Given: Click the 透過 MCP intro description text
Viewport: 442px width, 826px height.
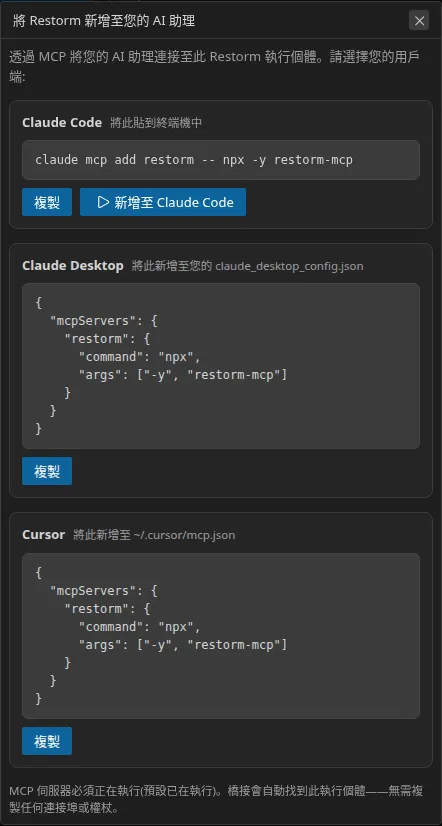Looking at the screenshot, I should (x=215, y=66).
